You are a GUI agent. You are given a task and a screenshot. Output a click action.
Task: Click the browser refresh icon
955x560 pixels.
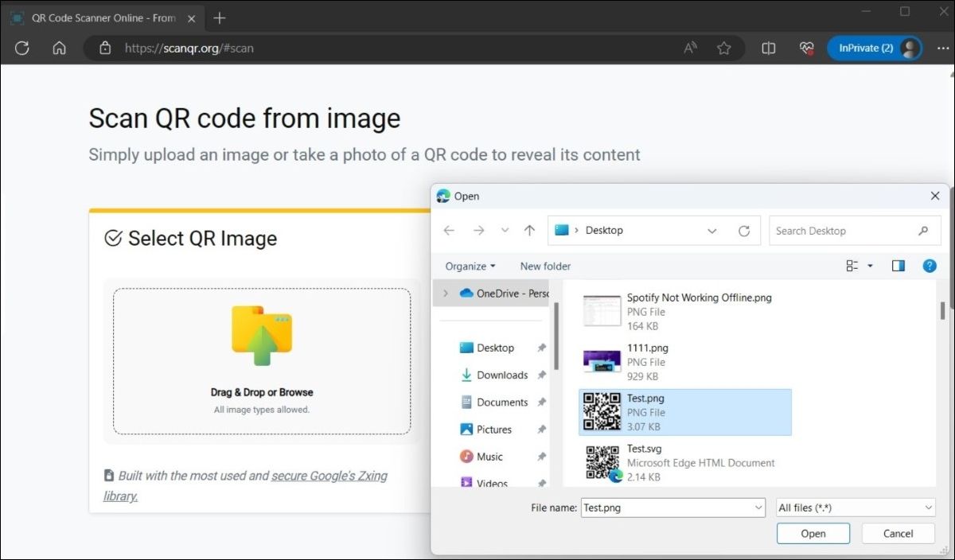[22, 49]
